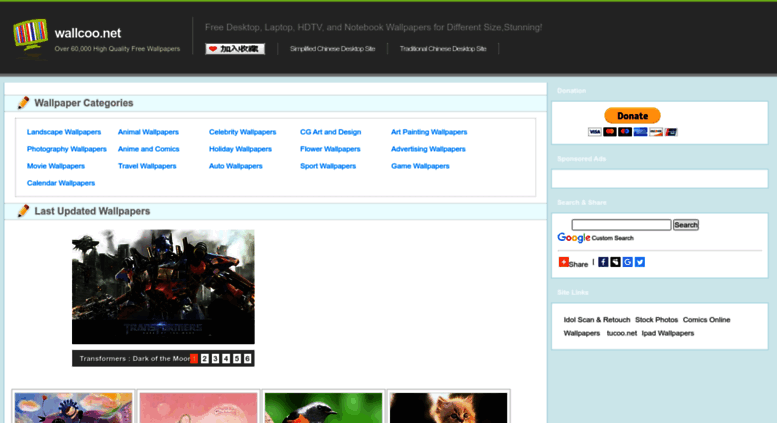777x423 pixels.
Task: Click the Discover card icon
Action: coord(656,132)
